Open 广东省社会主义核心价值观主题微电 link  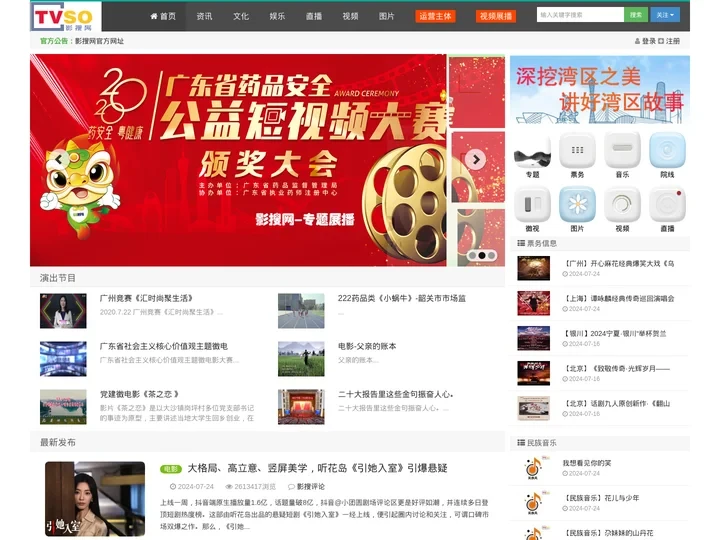pyautogui.click(x=164, y=346)
